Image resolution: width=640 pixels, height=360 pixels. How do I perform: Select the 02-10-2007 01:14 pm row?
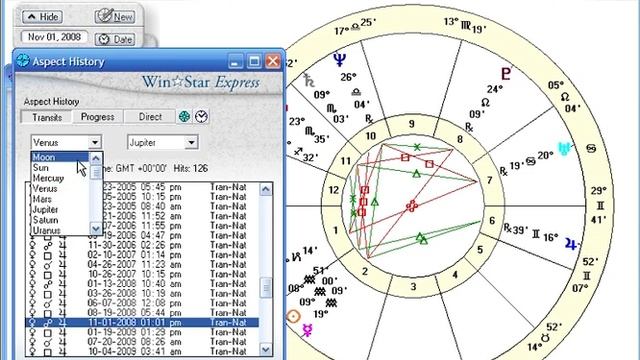coord(142,255)
